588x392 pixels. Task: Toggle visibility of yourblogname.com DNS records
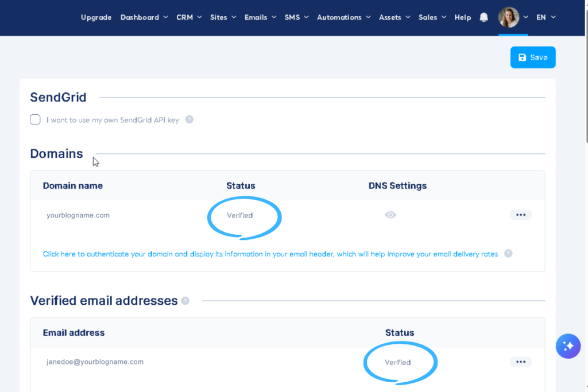[x=390, y=215]
